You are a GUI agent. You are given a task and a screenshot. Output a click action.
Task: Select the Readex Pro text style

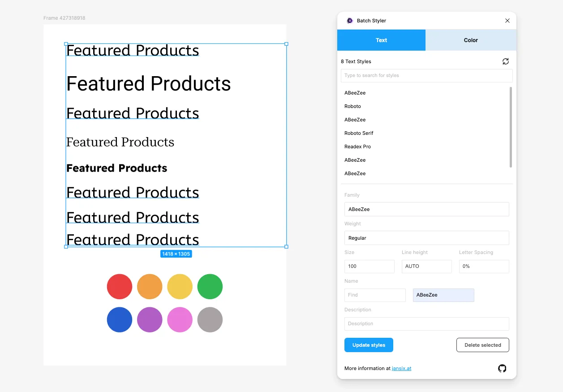[357, 146]
